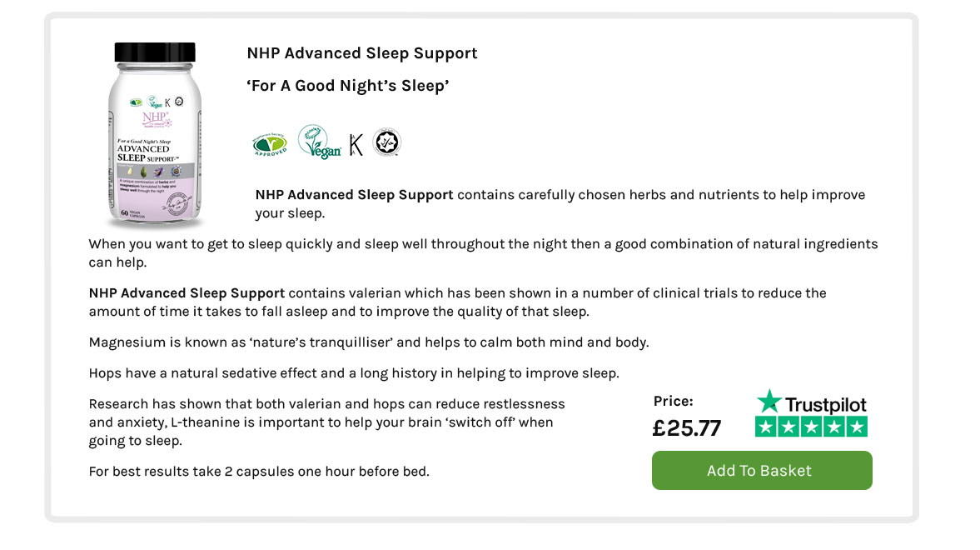
Task: Click the 'For A Good Night's Sleep' tagline
Action: 347,86
